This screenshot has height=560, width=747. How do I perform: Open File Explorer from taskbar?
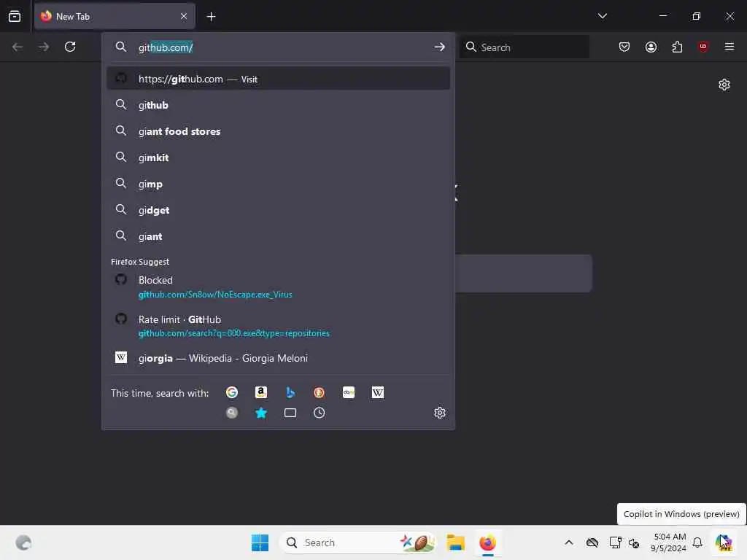(x=455, y=542)
